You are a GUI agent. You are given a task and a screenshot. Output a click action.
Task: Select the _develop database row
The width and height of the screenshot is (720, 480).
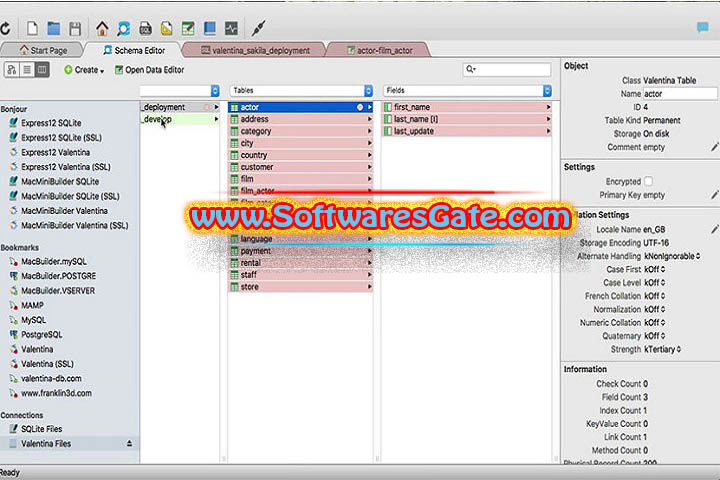pyautogui.click(x=180, y=119)
